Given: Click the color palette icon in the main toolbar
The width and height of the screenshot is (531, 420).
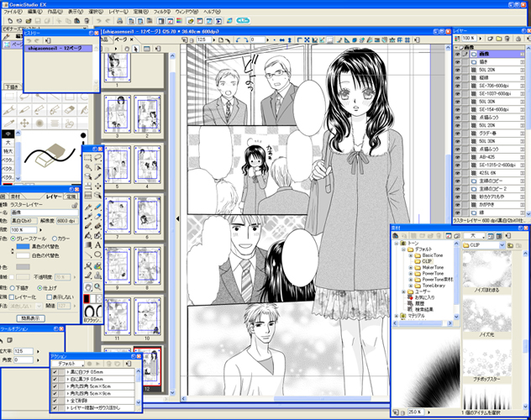Looking at the screenshot, I should click(x=180, y=21).
